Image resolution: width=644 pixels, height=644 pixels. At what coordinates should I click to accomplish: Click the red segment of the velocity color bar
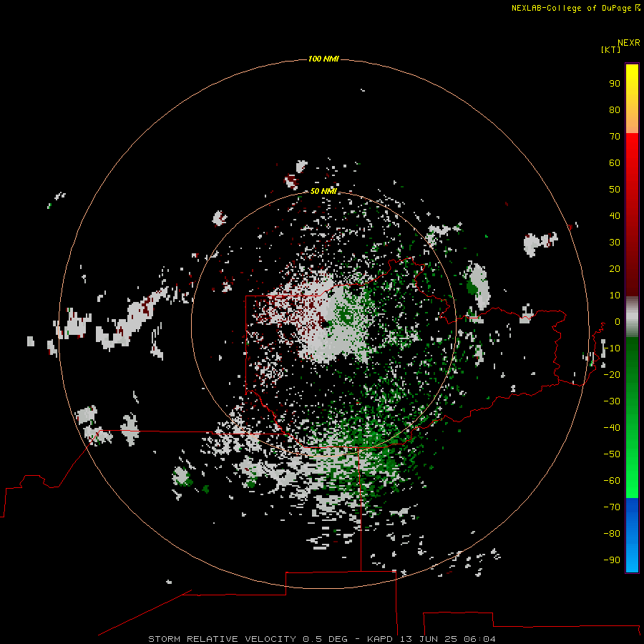[x=632, y=213]
